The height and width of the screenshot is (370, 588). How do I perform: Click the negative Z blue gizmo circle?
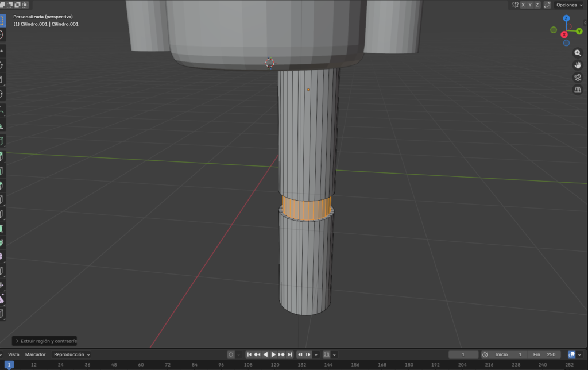pos(566,43)
